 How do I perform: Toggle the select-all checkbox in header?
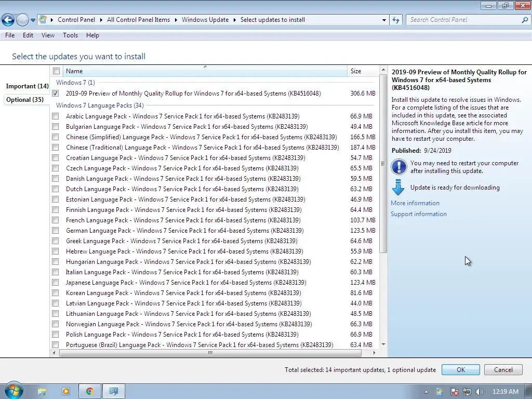[x=56, y=71]
